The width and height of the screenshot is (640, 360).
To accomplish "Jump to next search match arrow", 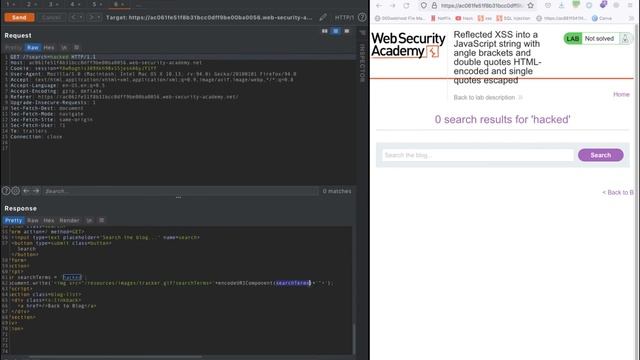I will (36, 191).
